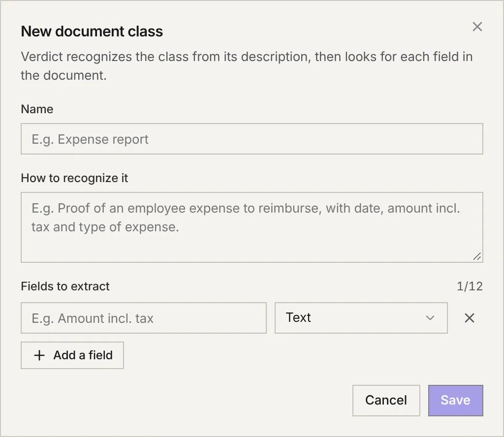Click the 1/12 field counter
This screenshot has width=504, height=437.
click(470, 286)
